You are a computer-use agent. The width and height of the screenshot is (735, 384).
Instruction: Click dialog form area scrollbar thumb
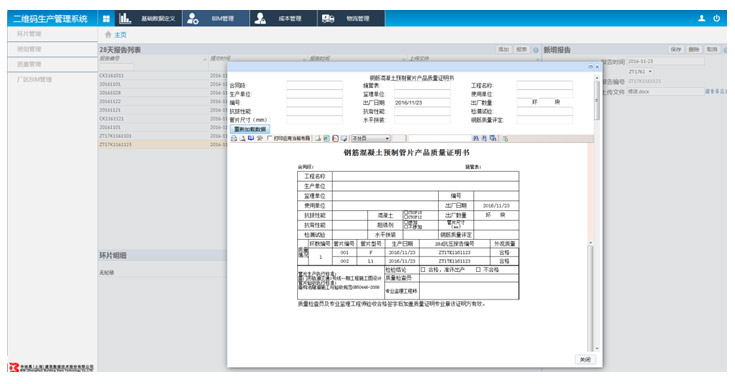[x=597, y=101]
